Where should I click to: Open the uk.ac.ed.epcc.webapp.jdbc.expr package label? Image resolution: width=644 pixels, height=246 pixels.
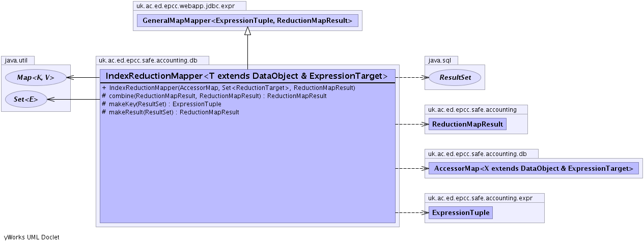(189, 6)
